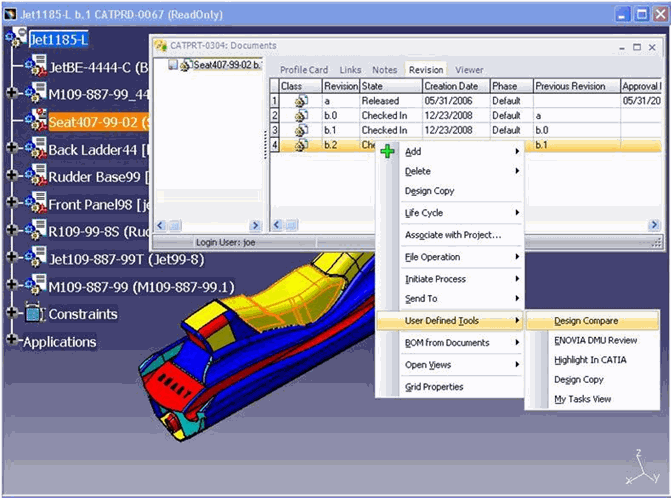The height and width of the screenshot is (498, 671).
Task: Expand the R109-99-8S tree node
Action: pyautogui.click(x=12, y=230)
